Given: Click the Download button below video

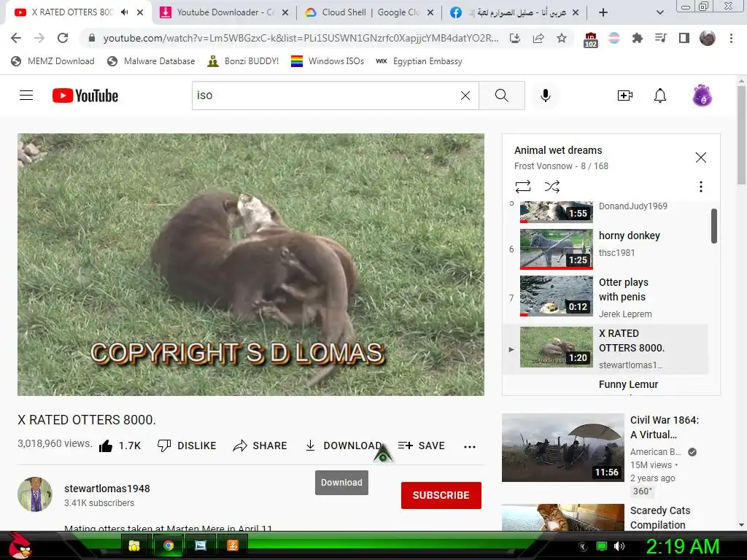Looking at the screenshot, I should pos(344,446).
